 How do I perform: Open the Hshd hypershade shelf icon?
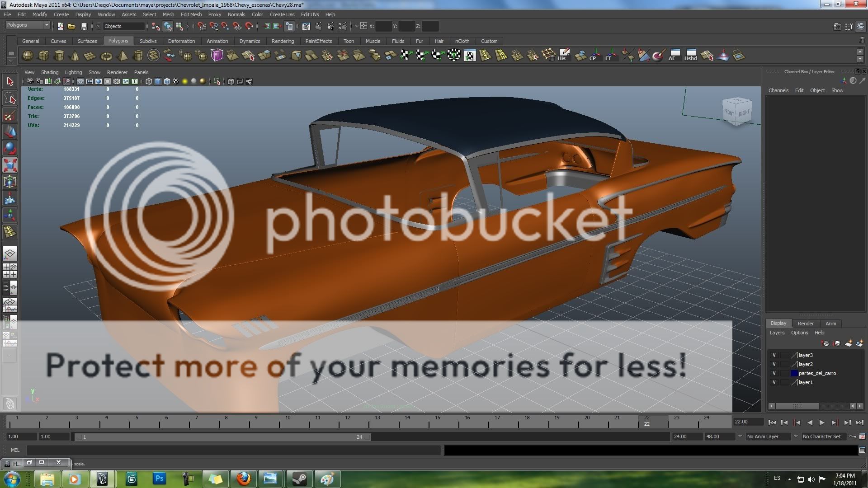click(690, 56)
